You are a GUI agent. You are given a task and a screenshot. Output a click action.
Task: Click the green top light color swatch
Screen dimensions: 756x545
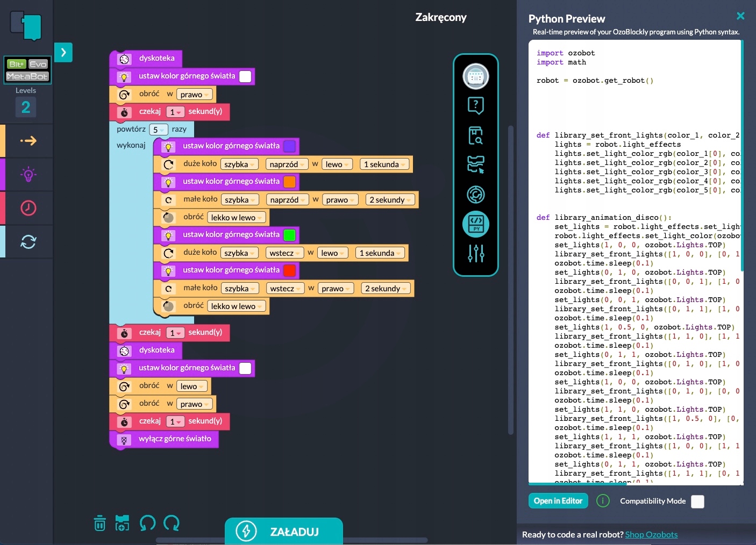(289, 235)
